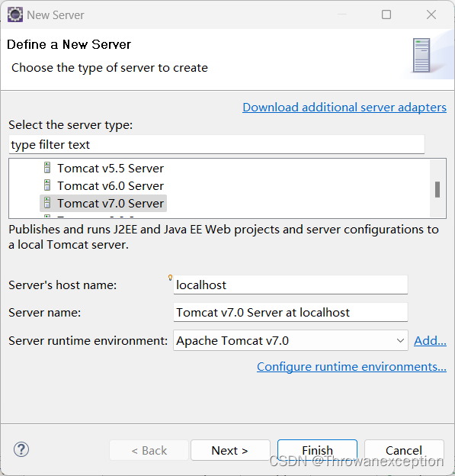Click the server type list scrollbar thumb

point(437,190)
